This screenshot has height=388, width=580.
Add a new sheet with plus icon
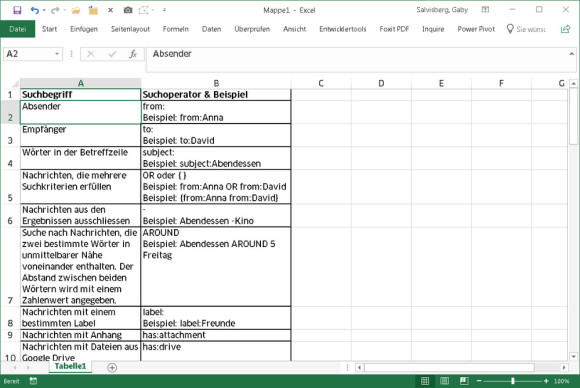pos(112,367)
